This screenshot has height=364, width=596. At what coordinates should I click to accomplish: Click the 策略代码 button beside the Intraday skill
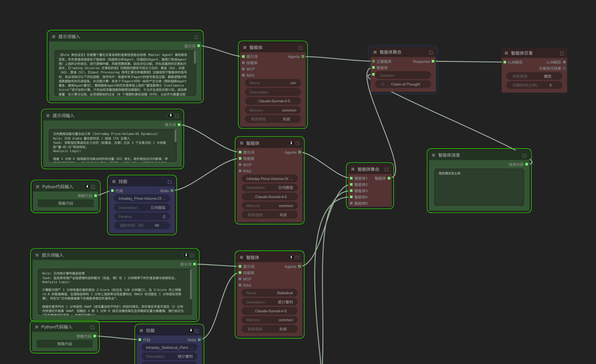click(x=66, y=203)
